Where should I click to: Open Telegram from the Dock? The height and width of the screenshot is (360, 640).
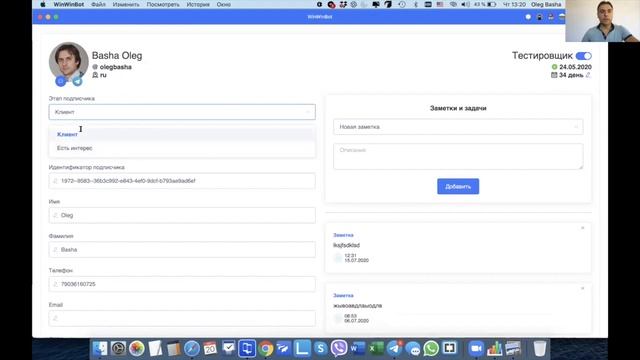[x=394, y=348]
